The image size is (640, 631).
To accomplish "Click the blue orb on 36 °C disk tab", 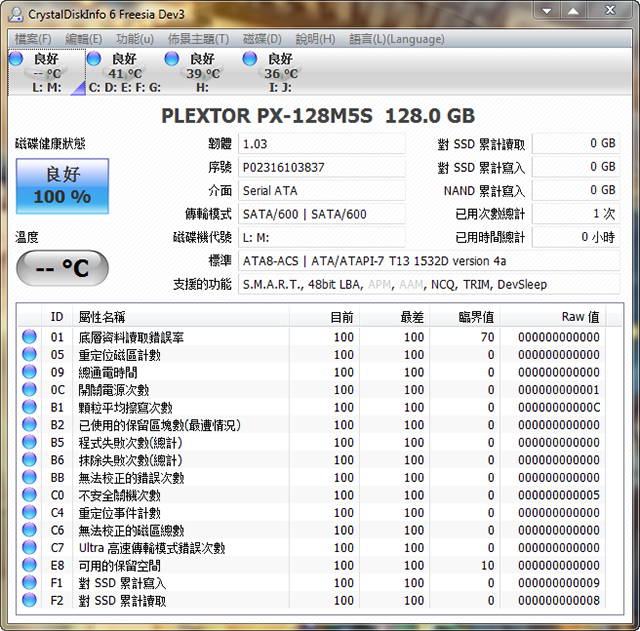I will pyautogui.click(x=250, y=58).
